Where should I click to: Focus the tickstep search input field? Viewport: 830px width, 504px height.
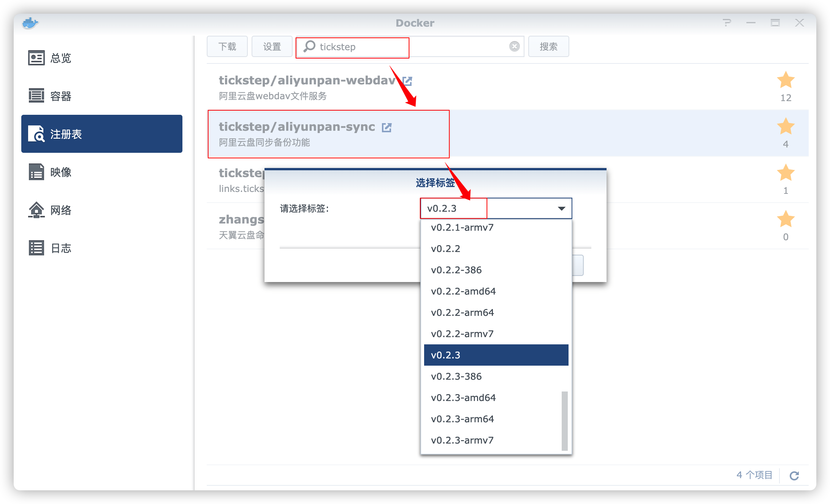click(x=410, y=46)
